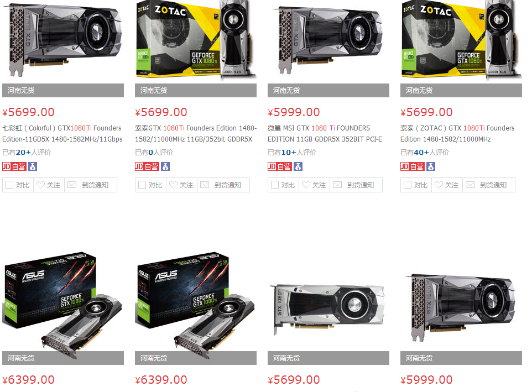Check 对比 box for Colorful GTX1080Ti
Image resolution: width=532 pixels, height=392 pixels.
pos(9,185)
